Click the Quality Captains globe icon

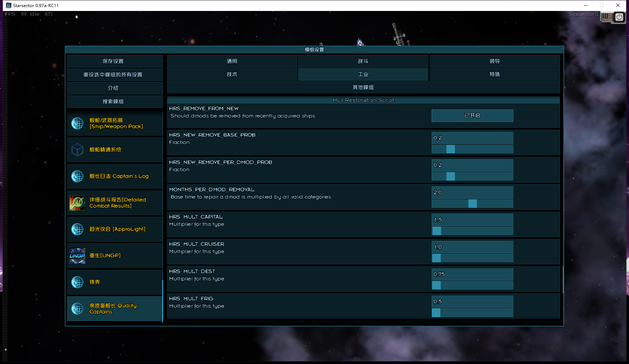point(77,308)
